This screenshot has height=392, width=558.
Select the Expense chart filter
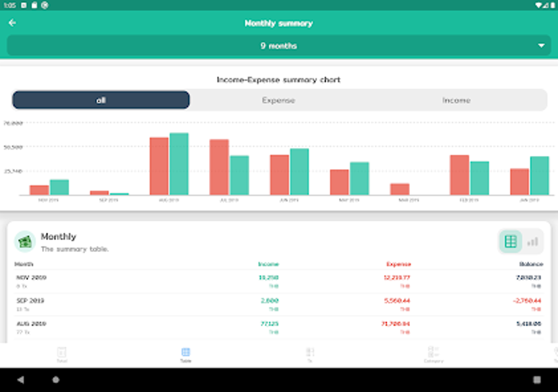click(278, 100)
